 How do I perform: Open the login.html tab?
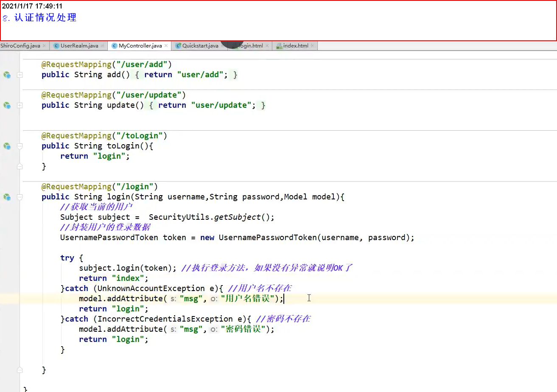[x=250, y=46]
